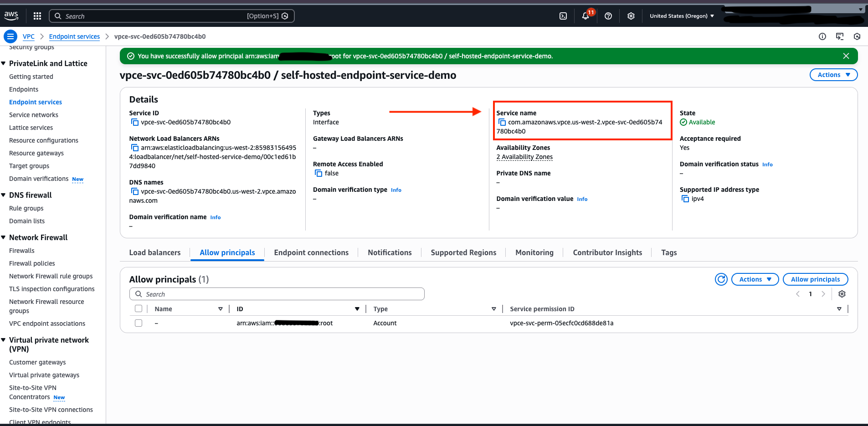Select the checkbox for the root principal row
The image size is (868, 426).
[x=139, y=323]
